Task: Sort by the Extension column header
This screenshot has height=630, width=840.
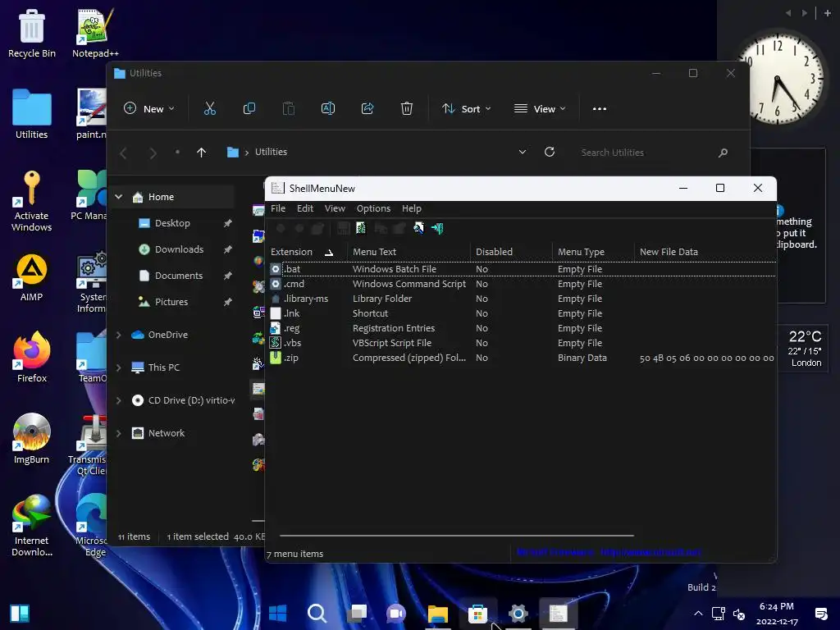Action: [307, 252]
